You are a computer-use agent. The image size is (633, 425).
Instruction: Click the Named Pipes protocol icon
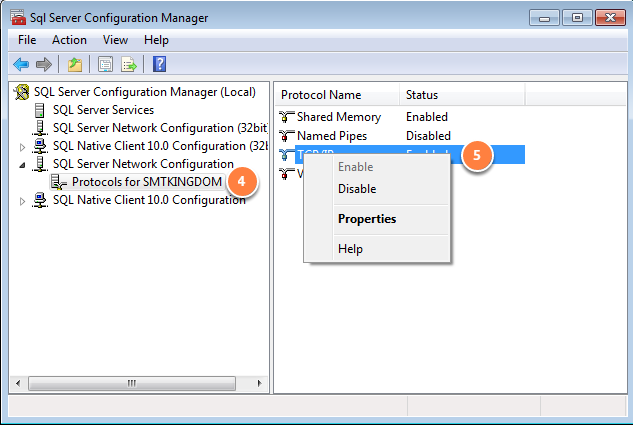pos(286,136)
